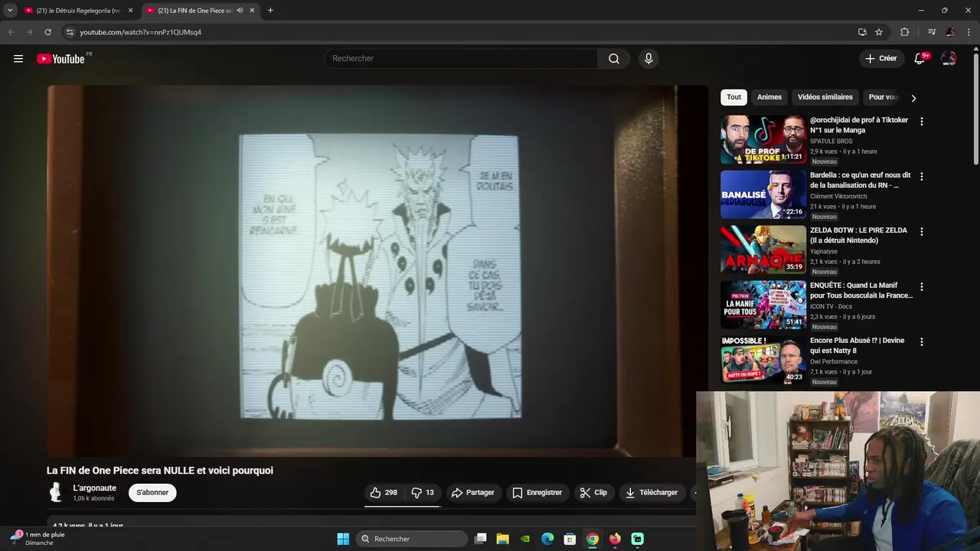Open Task View in the taskbar
The height and width of the screenshot is (551, 980).
(x=480, y=539)
